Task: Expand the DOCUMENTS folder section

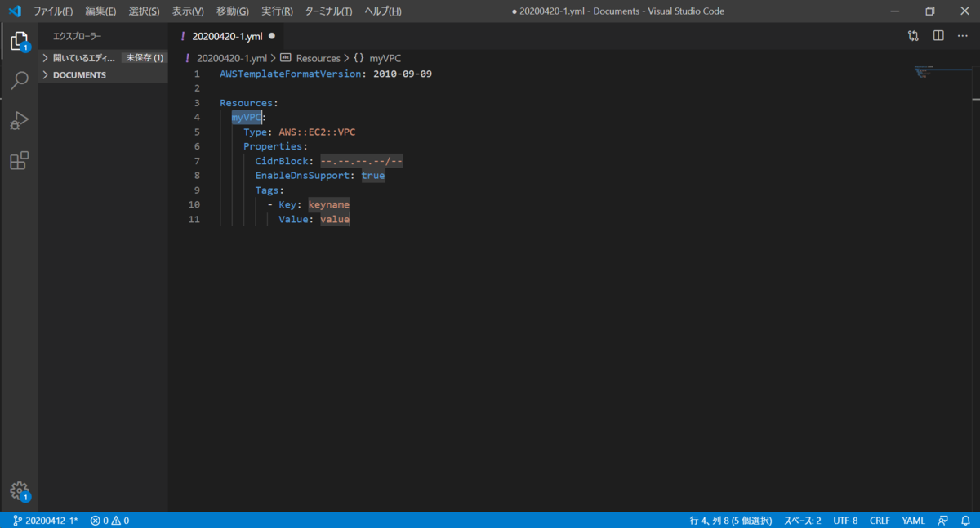Action: point(103,75)
